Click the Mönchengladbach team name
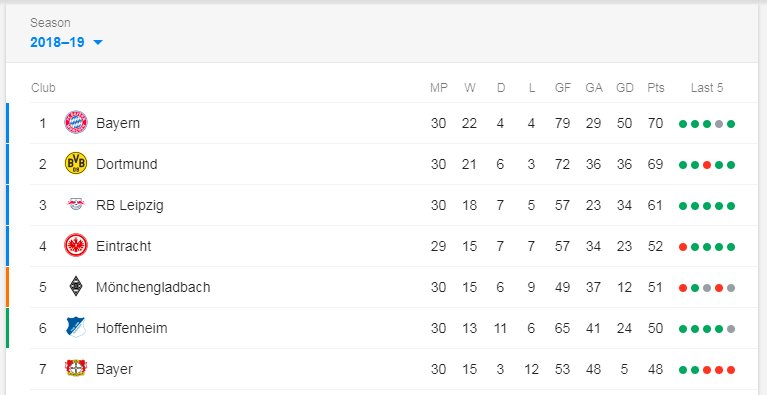 [x=153, y=287]
